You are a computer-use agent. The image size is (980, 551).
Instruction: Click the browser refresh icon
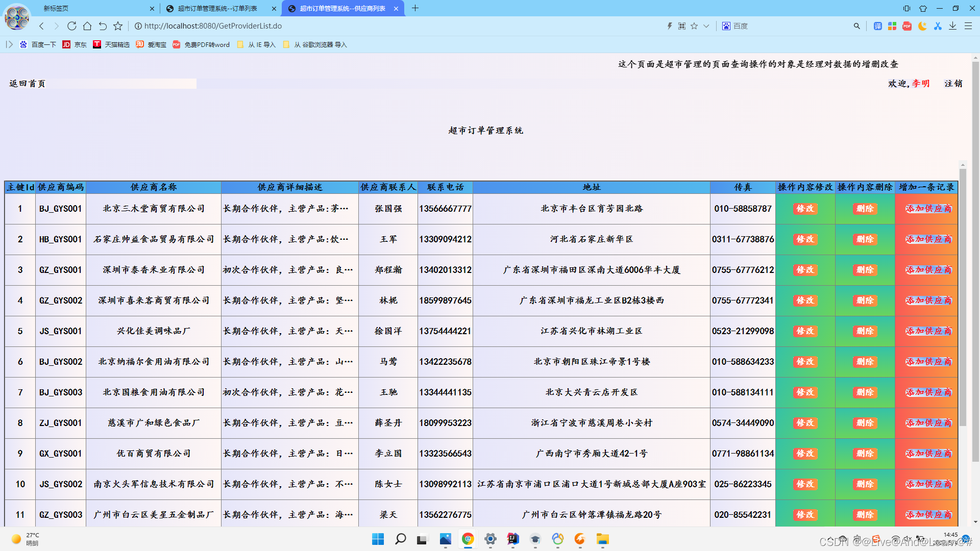point(72,26)
